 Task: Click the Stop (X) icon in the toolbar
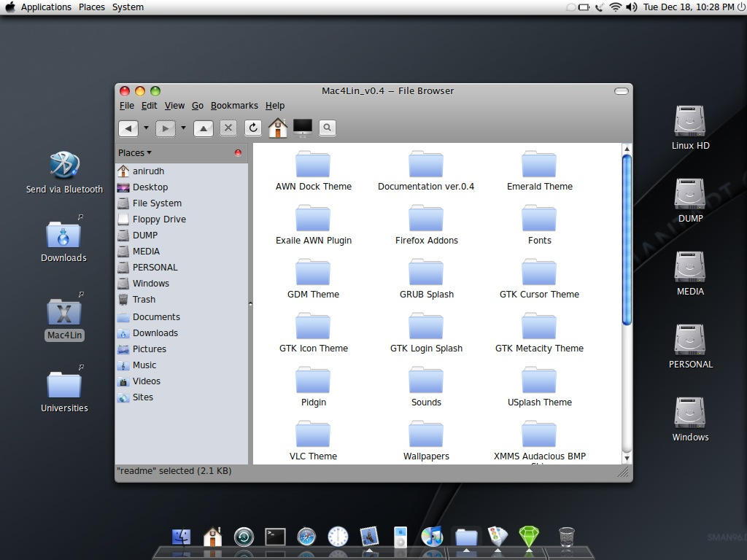[x=228, y=128]
